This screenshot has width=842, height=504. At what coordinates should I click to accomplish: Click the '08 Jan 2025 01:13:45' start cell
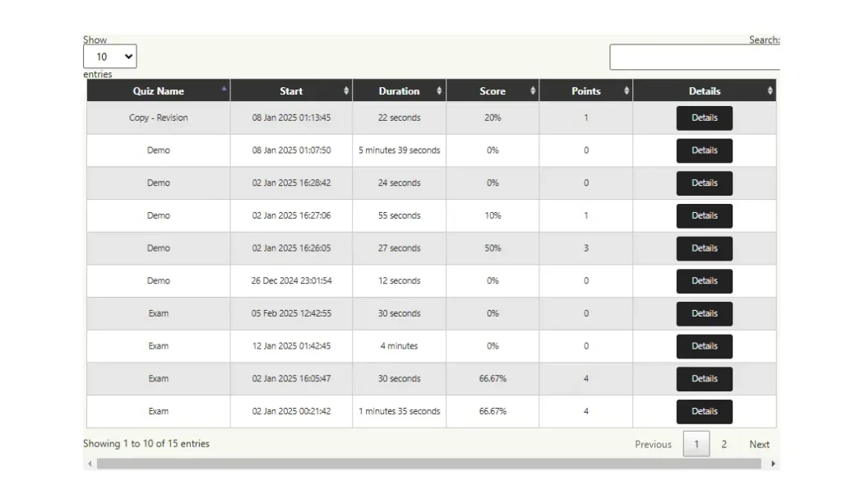point(291,118)
